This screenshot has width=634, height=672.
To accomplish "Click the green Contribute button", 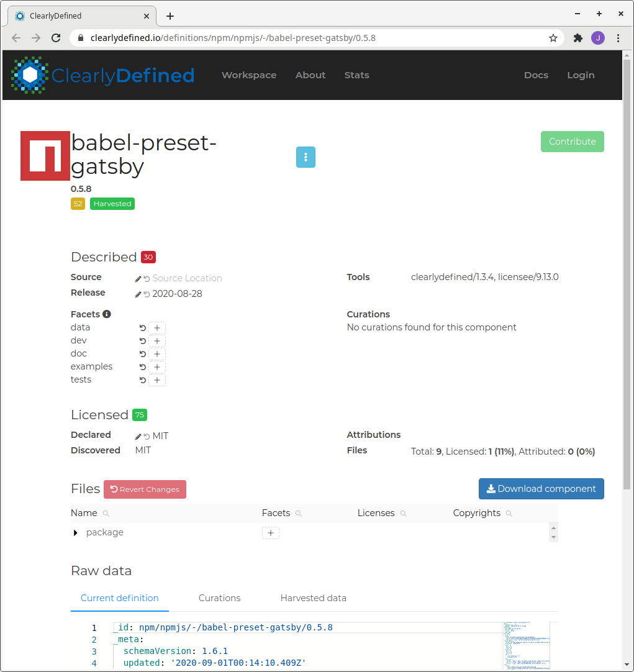I will click(573, 142).
